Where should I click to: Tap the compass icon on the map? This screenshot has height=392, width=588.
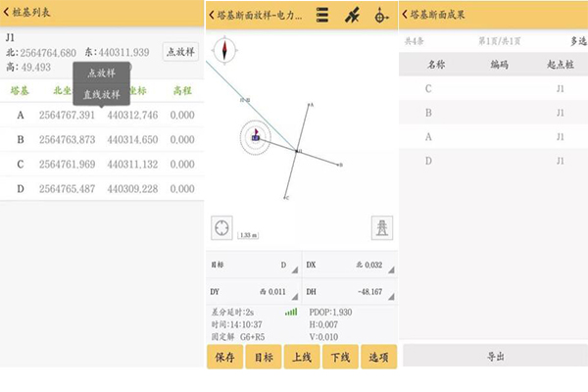tap(226, 49)
